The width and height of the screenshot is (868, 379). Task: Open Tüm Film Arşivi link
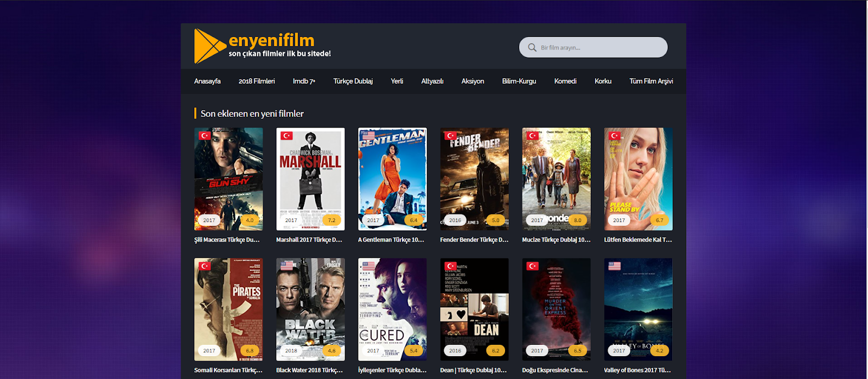click(x=651, y=81)
